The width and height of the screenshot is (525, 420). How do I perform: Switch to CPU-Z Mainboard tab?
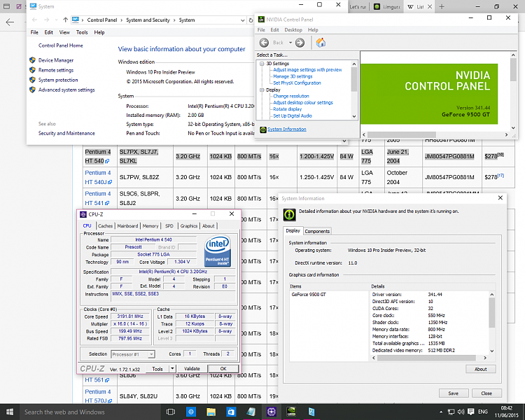pos(127,226)
